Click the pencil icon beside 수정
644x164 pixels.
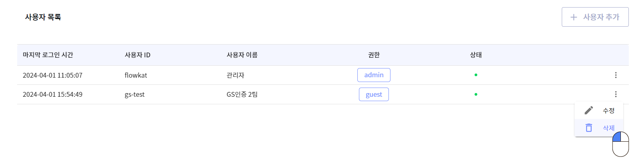[589, 110]
